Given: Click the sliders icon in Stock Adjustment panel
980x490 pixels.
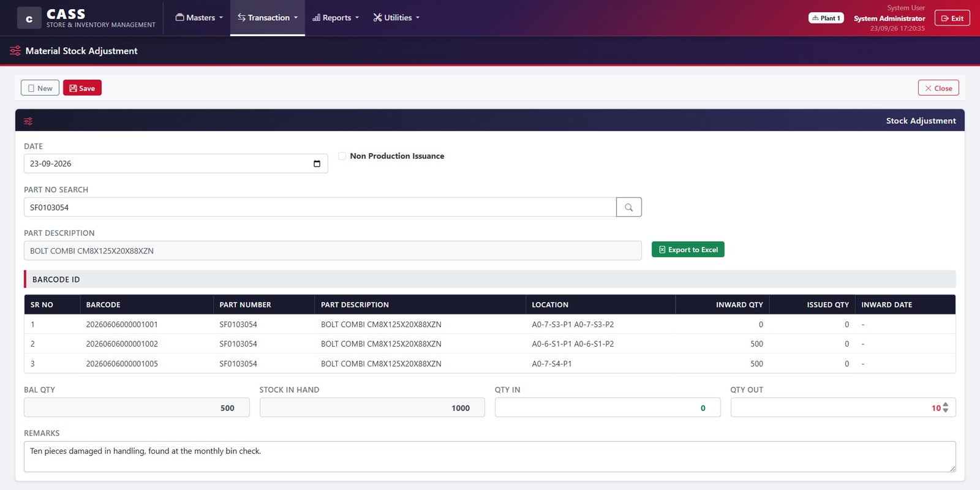Looking at the screenshot, I should (x=28, y=121).
